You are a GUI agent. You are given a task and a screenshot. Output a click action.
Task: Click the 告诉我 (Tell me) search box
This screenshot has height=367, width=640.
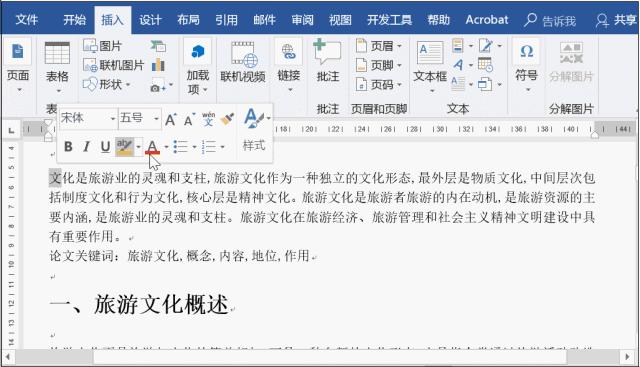(551, 20)
